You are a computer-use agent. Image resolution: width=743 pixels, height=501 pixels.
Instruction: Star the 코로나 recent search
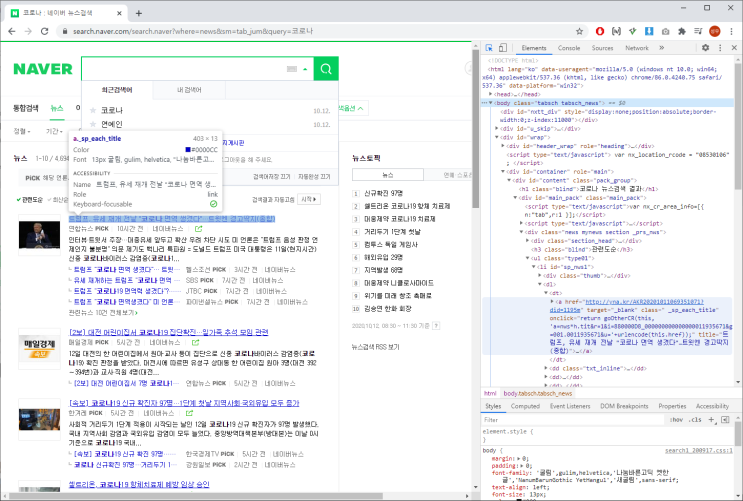tap(93, 110)
